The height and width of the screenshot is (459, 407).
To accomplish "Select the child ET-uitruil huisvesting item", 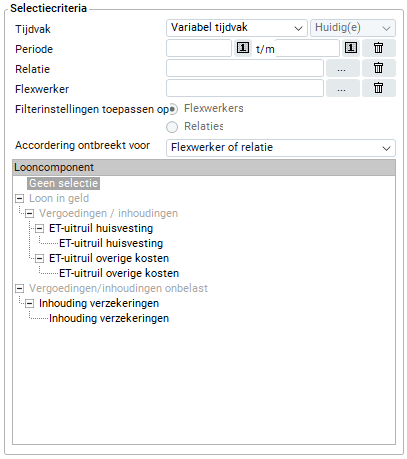I will click(x=111, y=243).
